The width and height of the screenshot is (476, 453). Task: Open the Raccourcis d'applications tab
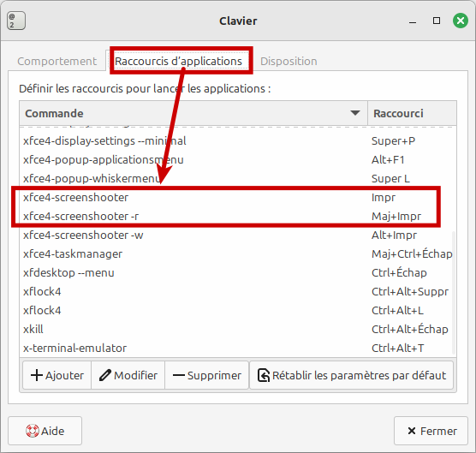pyautogui.click(x=178, y=61)
